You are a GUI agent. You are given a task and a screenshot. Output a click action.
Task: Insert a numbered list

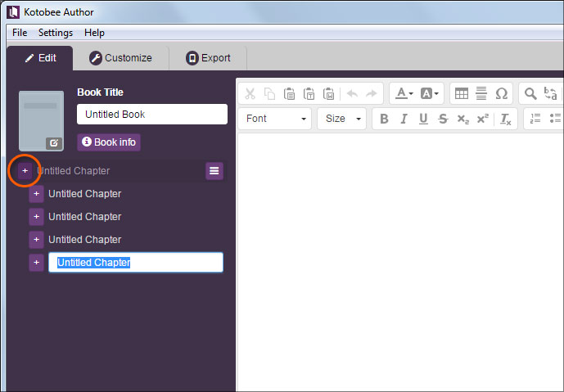[535, 118]
